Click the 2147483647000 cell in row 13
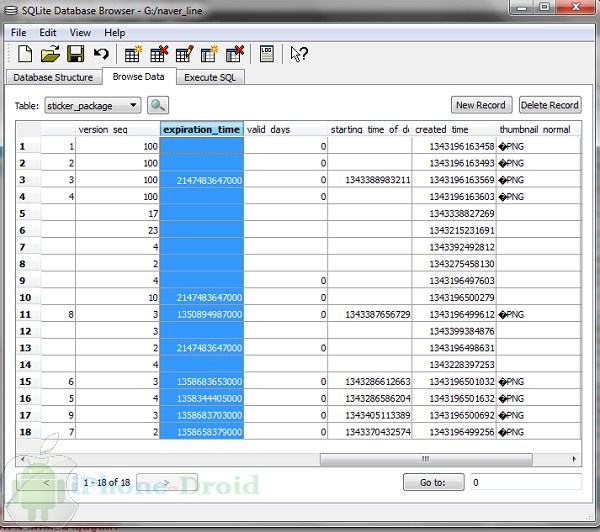 [202, 348]
